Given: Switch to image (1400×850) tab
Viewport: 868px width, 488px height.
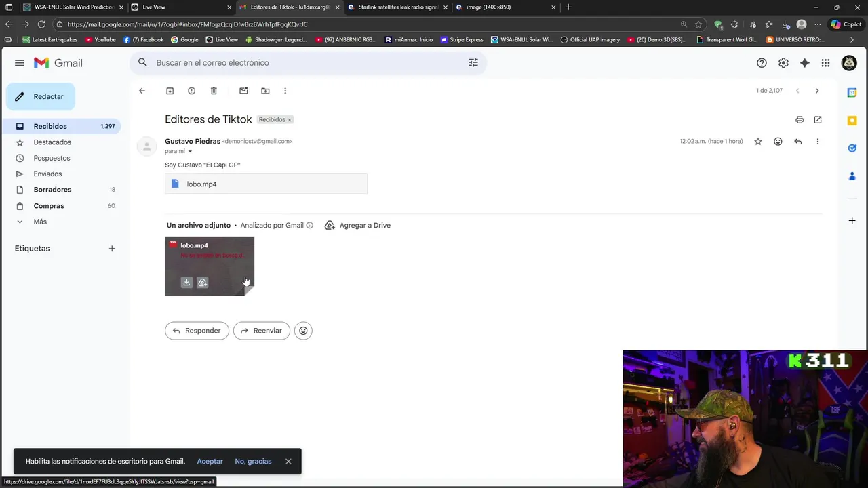Looking at the screenshot, I should coord(505,7).
